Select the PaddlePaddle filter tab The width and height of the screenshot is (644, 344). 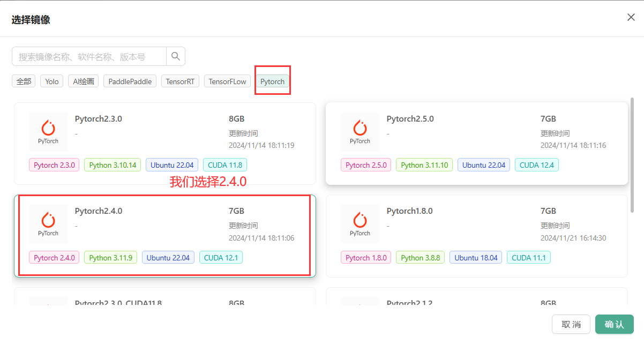(x=130, y=81)
